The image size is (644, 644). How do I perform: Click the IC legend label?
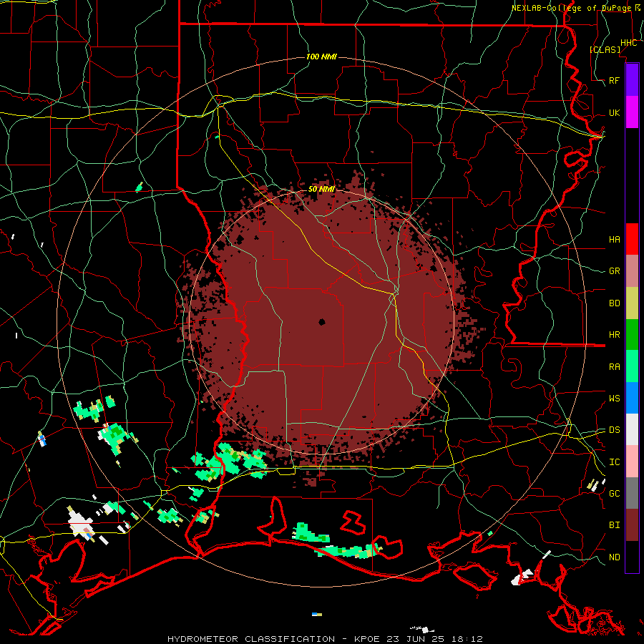[615, 462]
